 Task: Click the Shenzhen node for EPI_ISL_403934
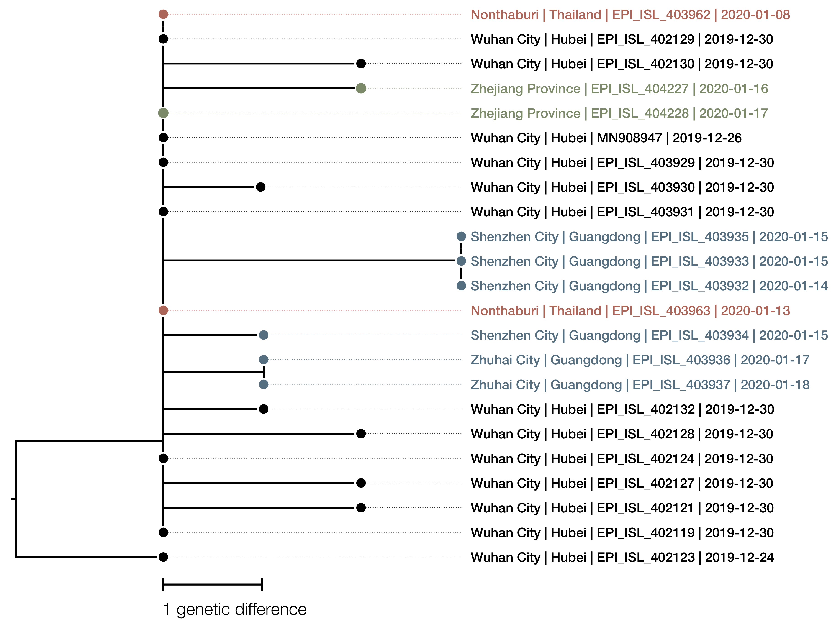264,335
